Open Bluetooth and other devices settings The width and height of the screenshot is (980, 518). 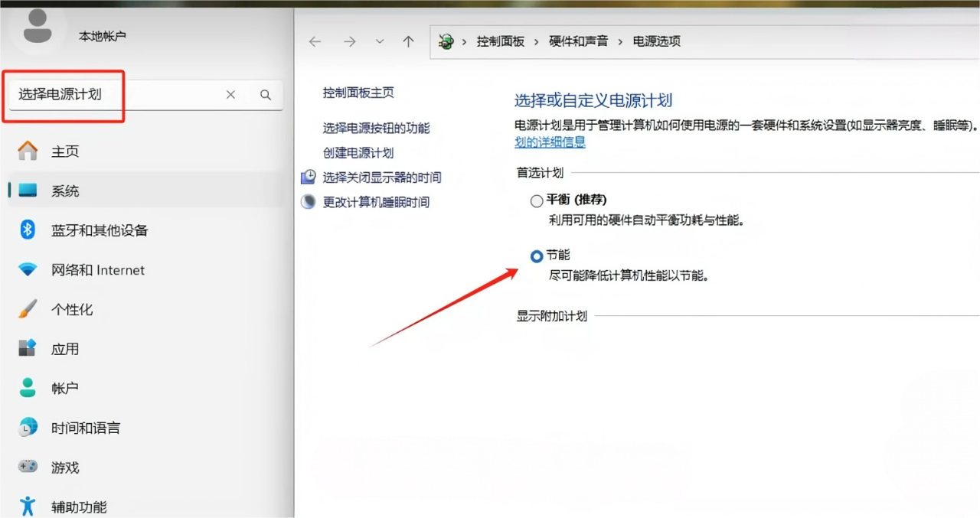point(99,230)
